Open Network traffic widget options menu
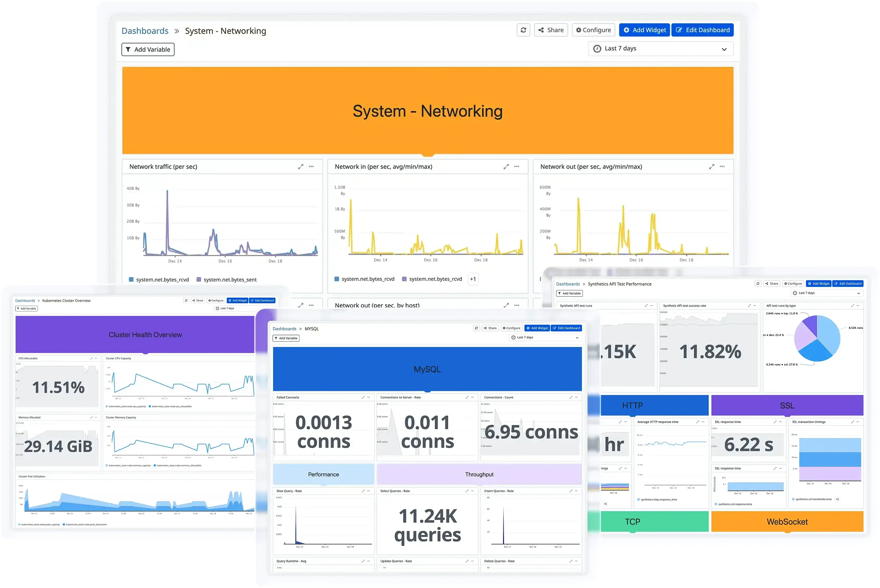 coord(311,166)
